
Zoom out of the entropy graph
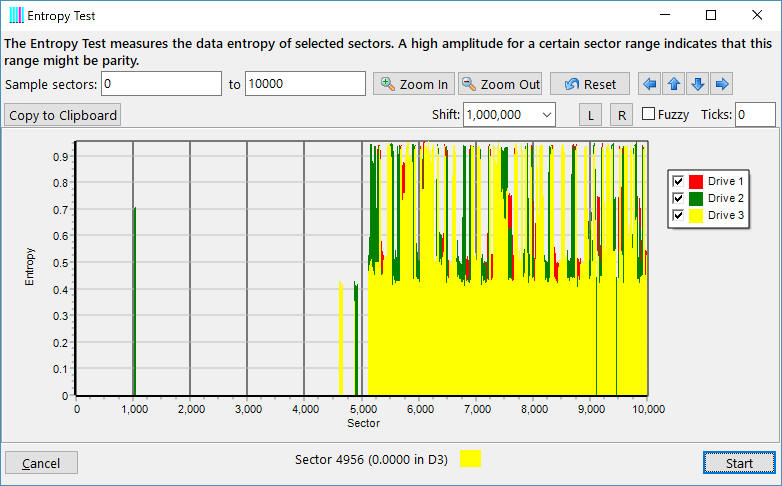point(501,84)
